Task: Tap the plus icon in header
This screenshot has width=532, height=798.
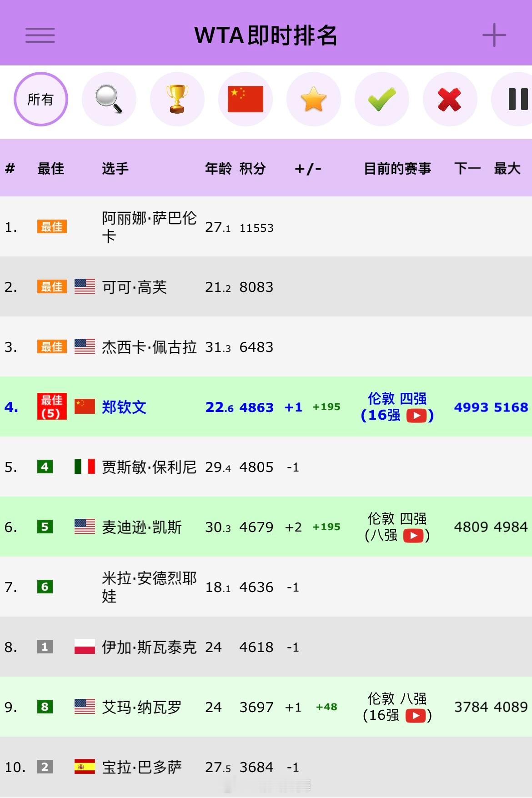Action: pyautogui.click(x=494, y=35)
